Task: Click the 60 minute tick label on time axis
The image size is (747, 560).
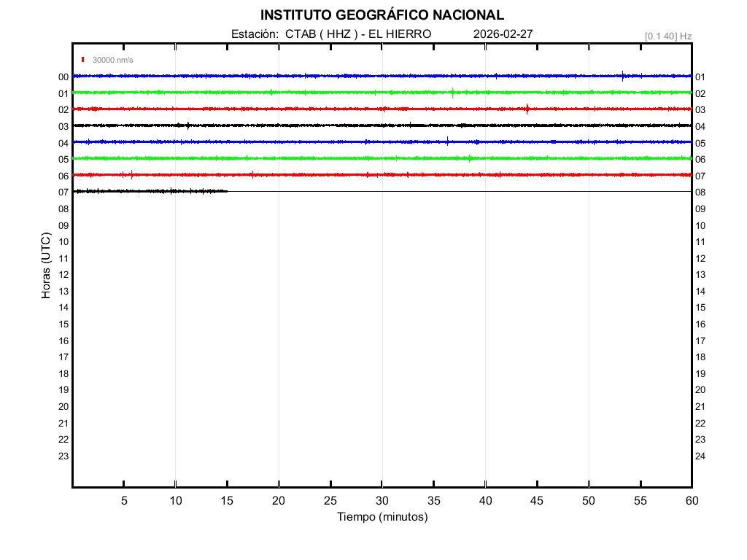Action: coord(691,500)
